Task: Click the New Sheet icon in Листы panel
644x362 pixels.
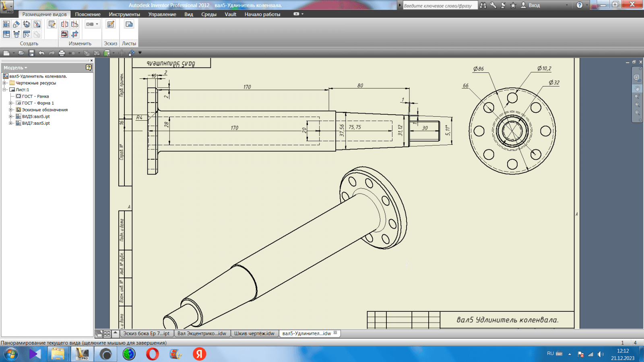Action: [x=129, y=24]
